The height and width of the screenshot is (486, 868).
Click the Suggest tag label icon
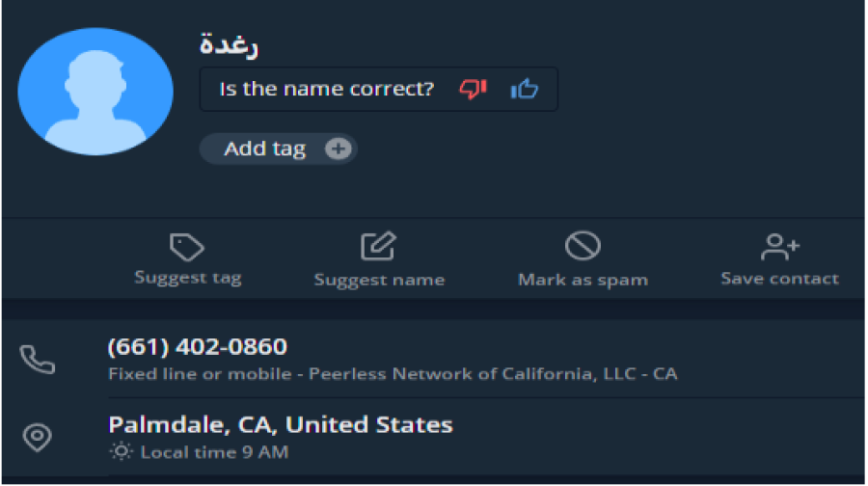coord(186,248)
